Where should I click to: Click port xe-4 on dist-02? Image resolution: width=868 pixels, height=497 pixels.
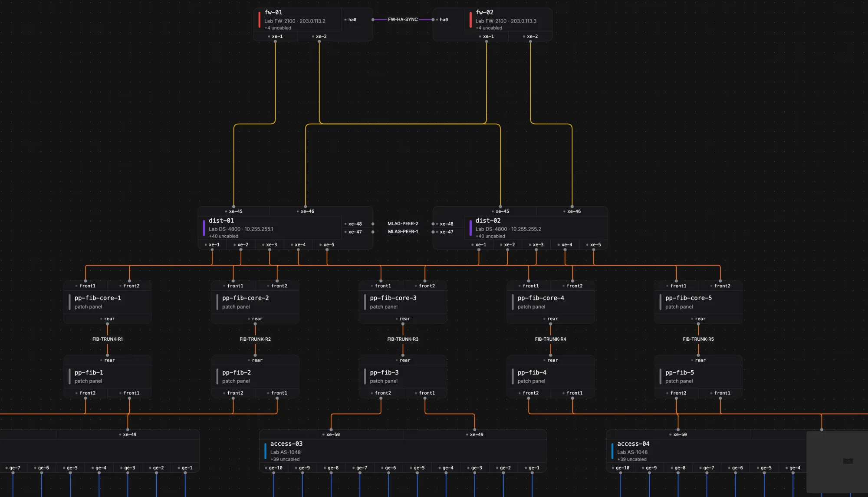pos(565,245)
